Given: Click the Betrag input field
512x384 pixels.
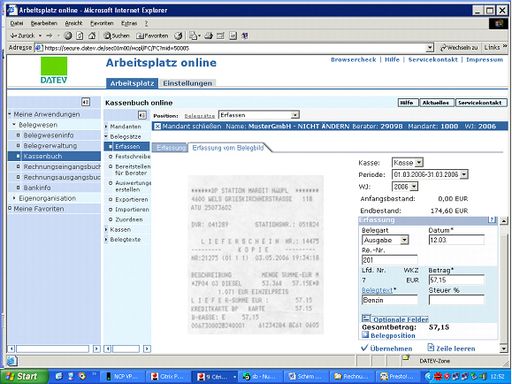Looking at the screenshot, I should 456,280.
